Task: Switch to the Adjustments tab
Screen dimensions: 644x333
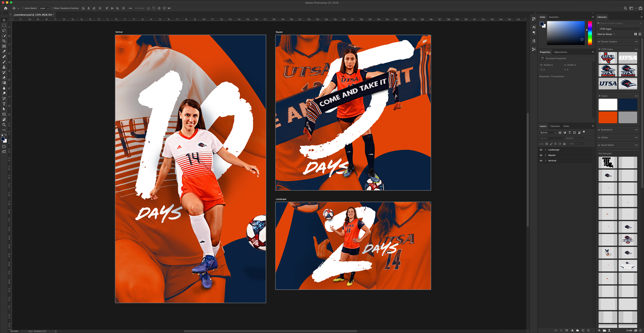Action: click(x=561, y=52)
